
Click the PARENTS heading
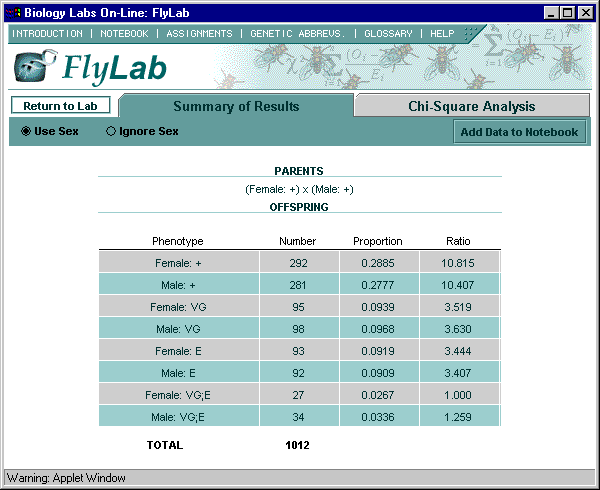point(299,171)
